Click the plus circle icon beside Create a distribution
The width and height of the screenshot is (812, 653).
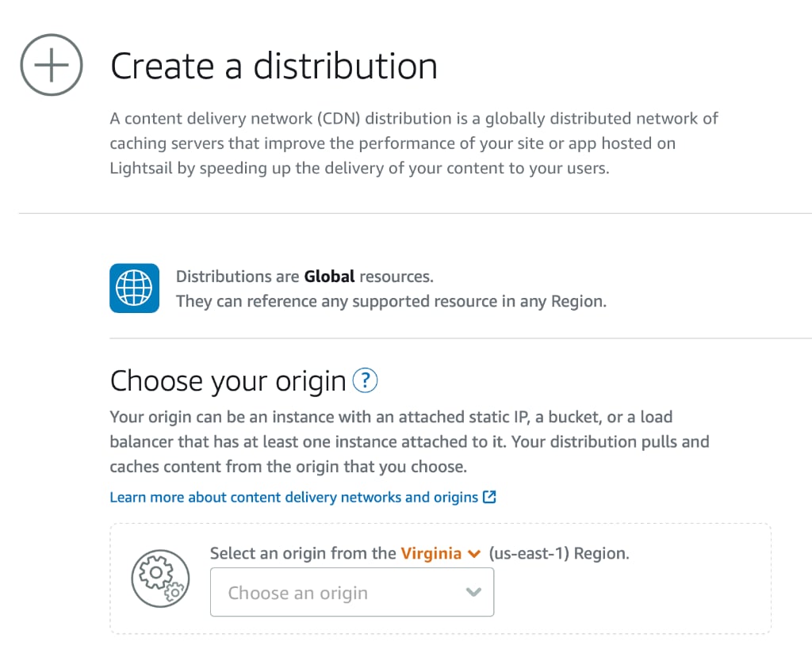50,65
